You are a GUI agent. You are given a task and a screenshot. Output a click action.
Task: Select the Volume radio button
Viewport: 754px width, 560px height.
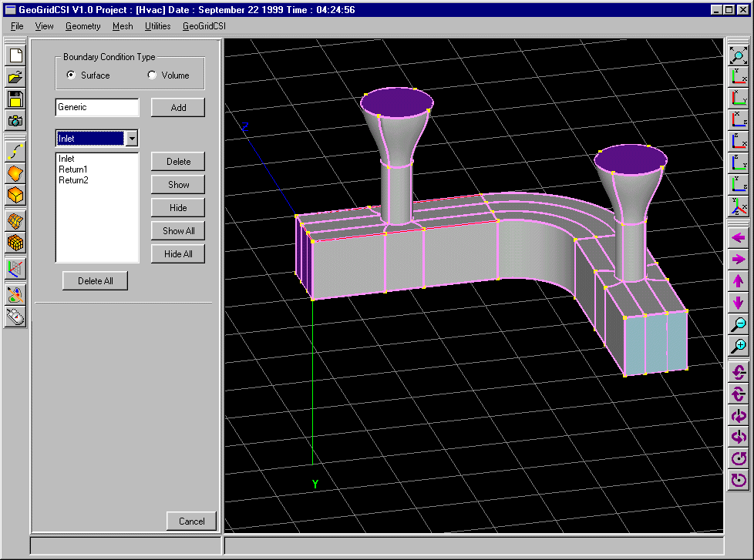[x=152, y=75]
